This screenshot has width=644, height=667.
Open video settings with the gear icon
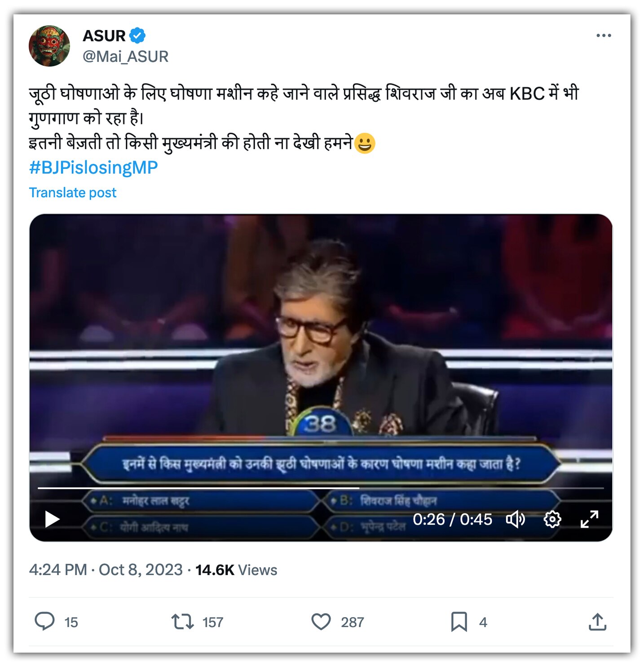[552, 519]
